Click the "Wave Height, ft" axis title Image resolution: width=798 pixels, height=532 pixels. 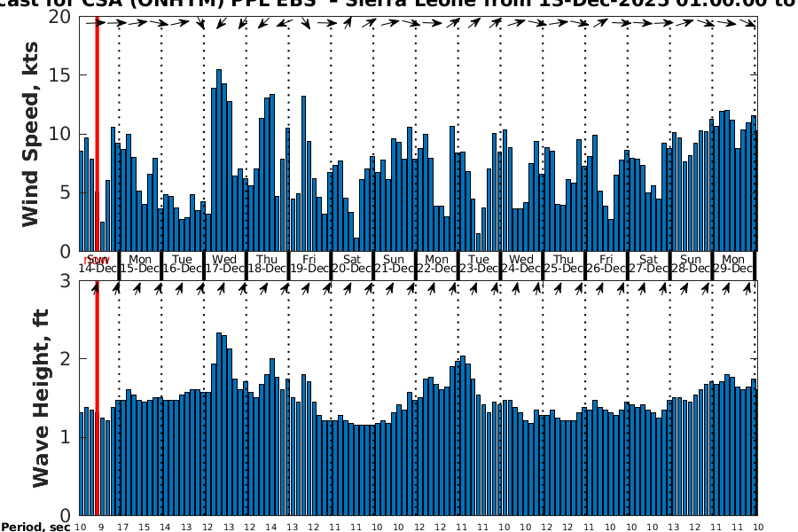[x=42, y=399]
